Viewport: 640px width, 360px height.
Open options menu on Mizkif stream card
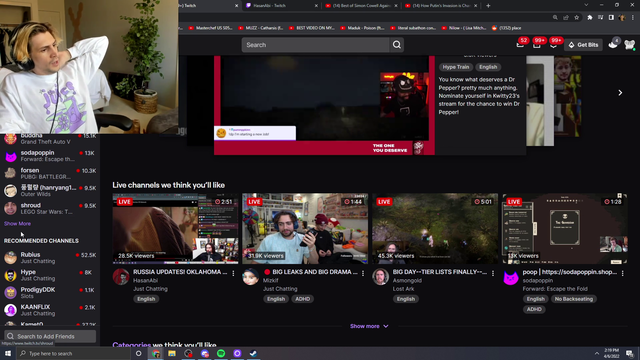363,273
